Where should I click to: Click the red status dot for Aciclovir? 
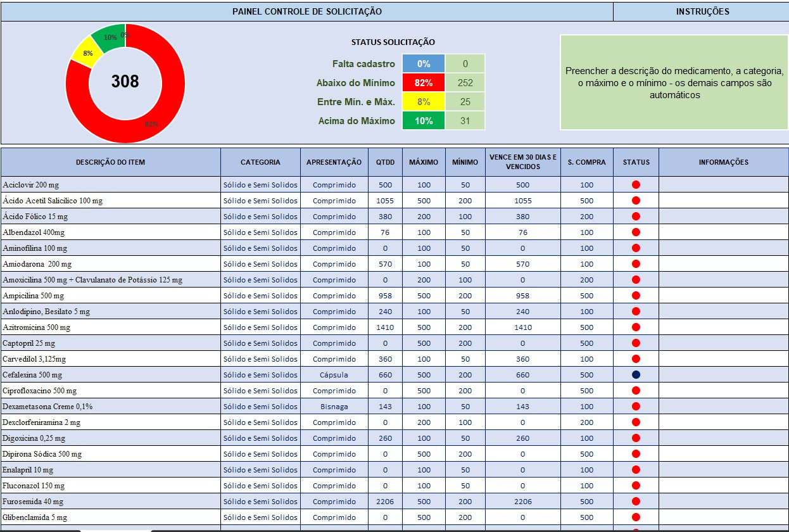click(636, 185)
